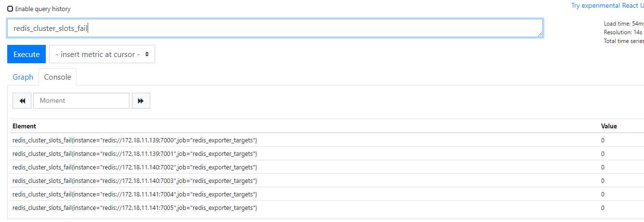Select the result row for 172.18.11.141:7005
Viewport: 644px width, 222px height.
click(326, 208)
